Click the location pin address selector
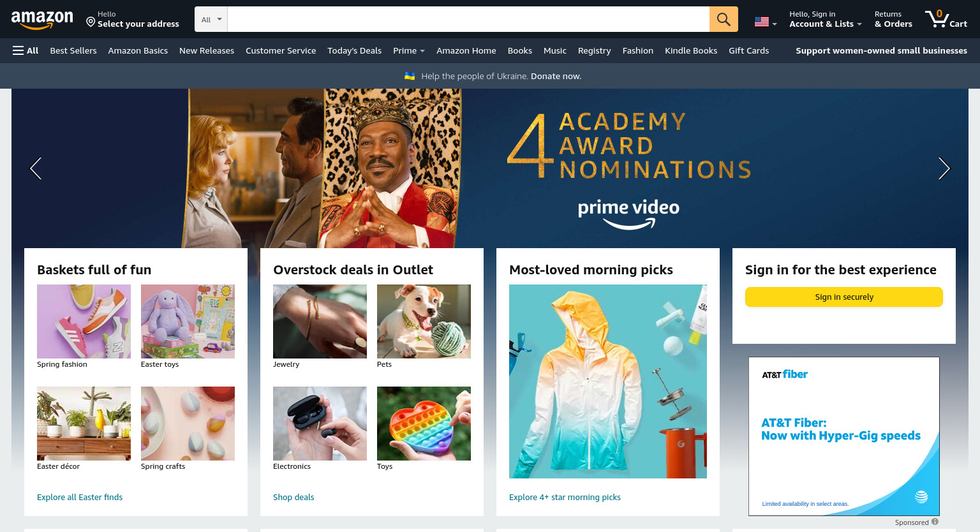Image resolution: width=980 pixels, height=532 pixels. 133,19
